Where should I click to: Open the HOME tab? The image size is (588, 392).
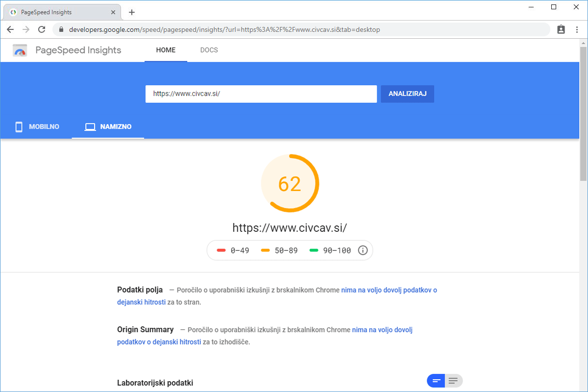166,50
